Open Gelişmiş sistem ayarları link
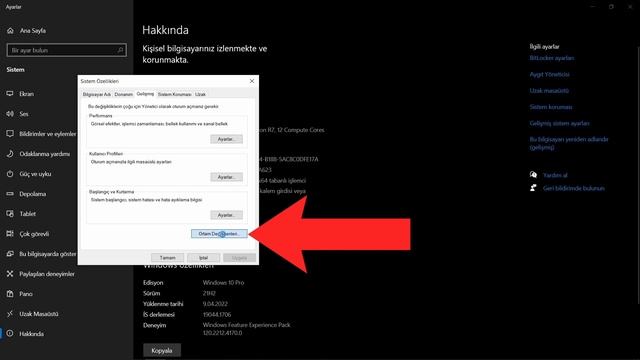640x360 pixels. [560, 123]
